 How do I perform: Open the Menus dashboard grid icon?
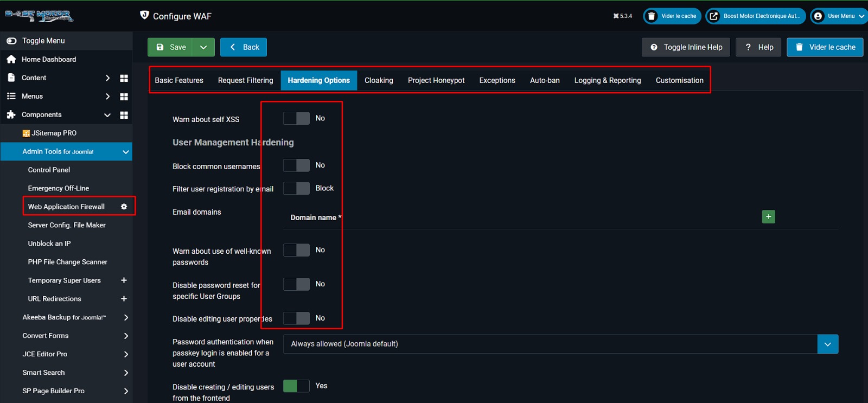tap(124, 97)
